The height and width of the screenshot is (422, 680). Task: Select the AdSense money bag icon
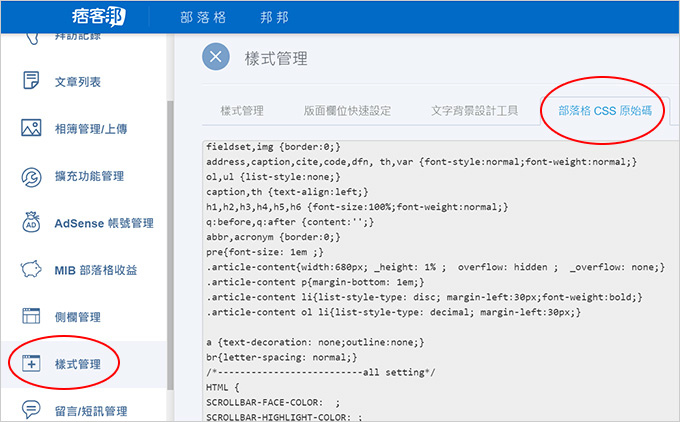[31, 222]
